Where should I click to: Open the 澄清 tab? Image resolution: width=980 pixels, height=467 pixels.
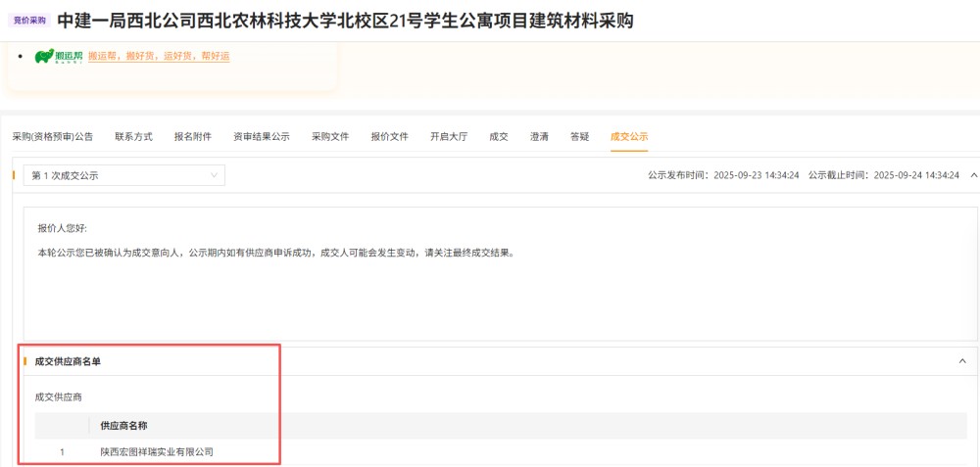pos(539,137)
